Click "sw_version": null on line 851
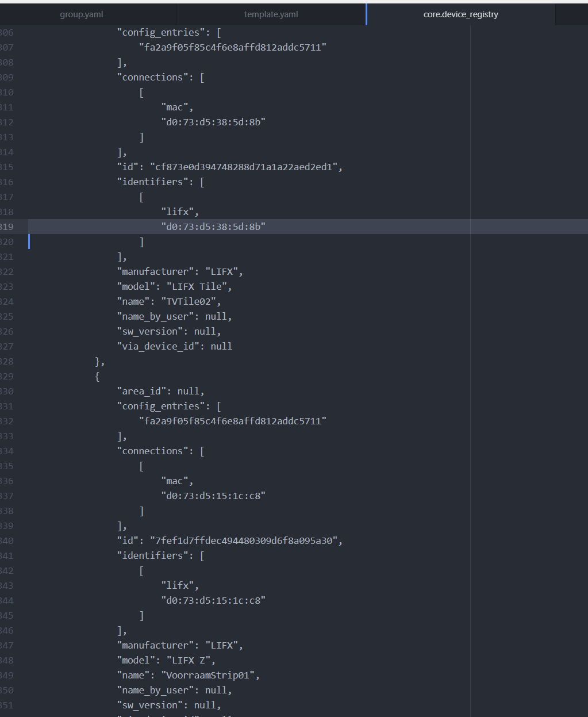 coord(169,705)
